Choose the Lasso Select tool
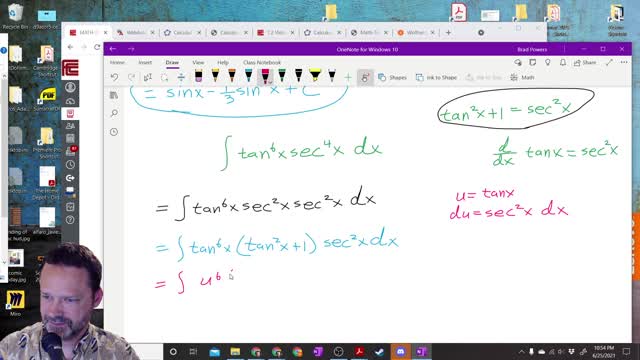 tap(164, 77)
